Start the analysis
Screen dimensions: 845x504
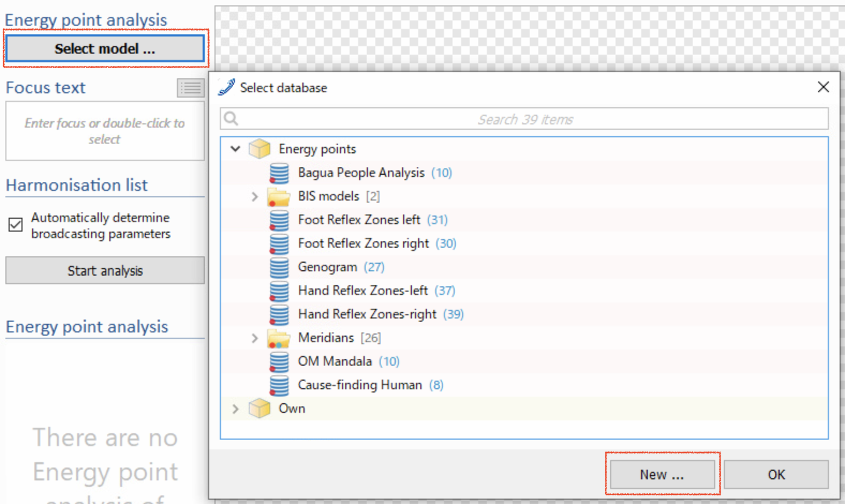pos(105,270)
